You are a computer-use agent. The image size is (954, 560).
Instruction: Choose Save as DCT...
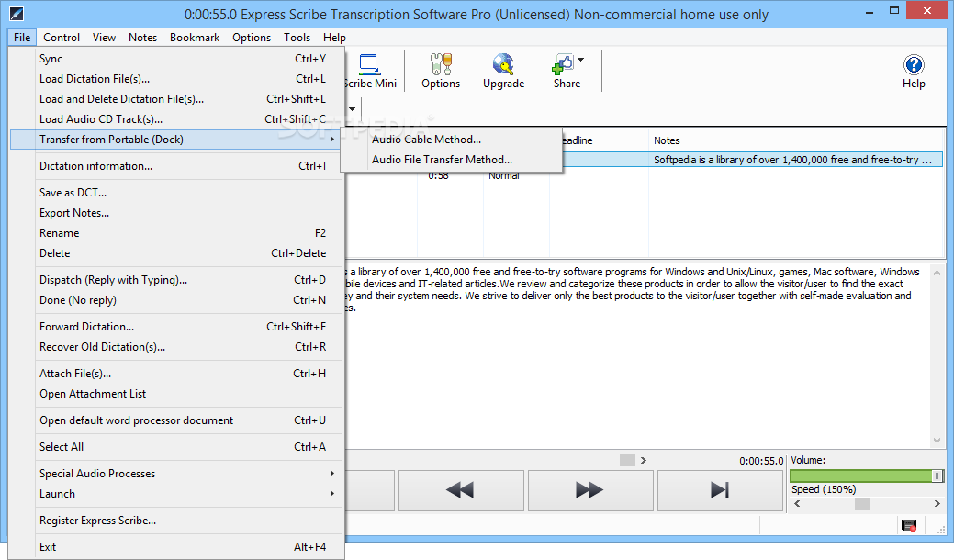tap(177, 192)
